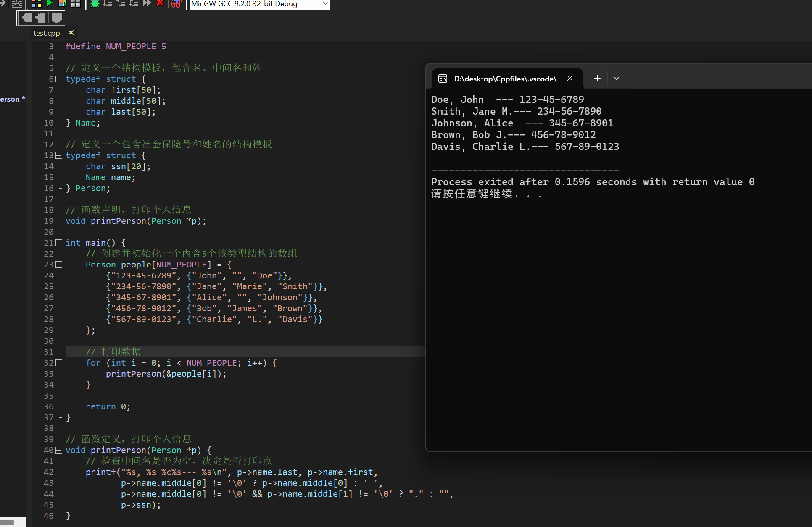This screenshot has width=812, height=527.
Task: Click the underlined A toolbar icon
Action: (17, 4)
